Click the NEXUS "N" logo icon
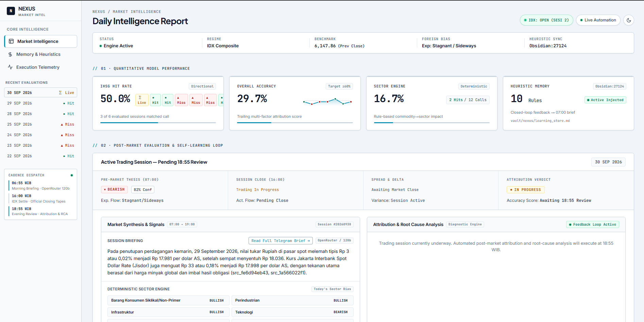Viewport: 644px width, 322px height. click(x=11, y=11)
